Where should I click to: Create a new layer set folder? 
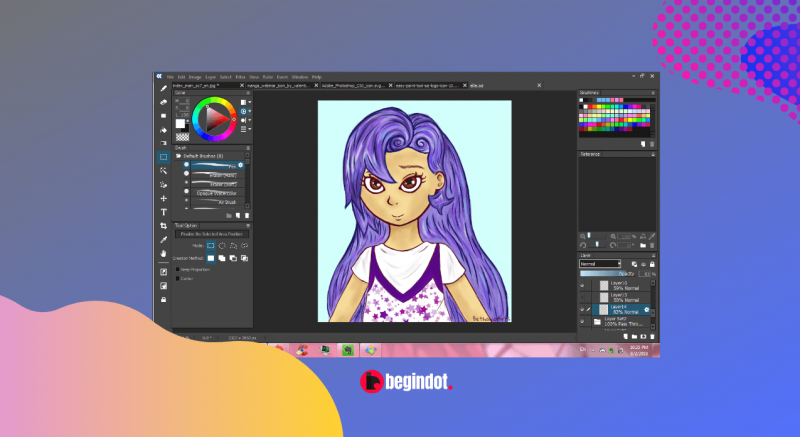point(634,337)
